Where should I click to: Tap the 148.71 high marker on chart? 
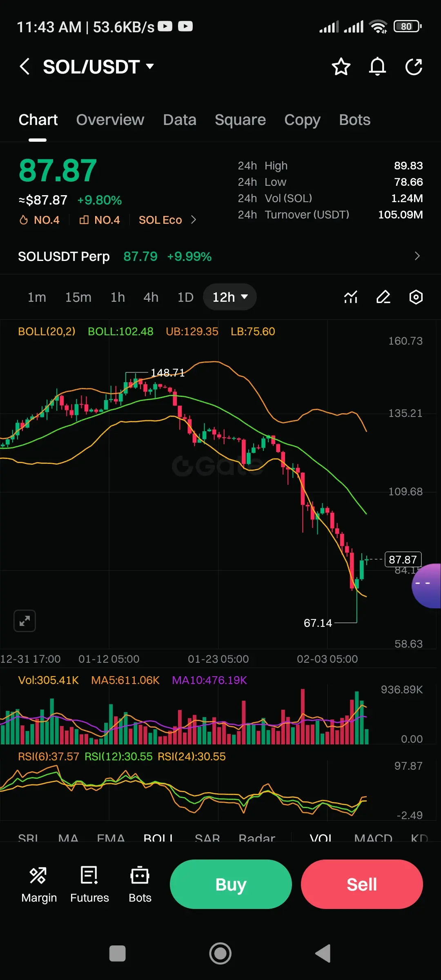[x=167, y=373]
